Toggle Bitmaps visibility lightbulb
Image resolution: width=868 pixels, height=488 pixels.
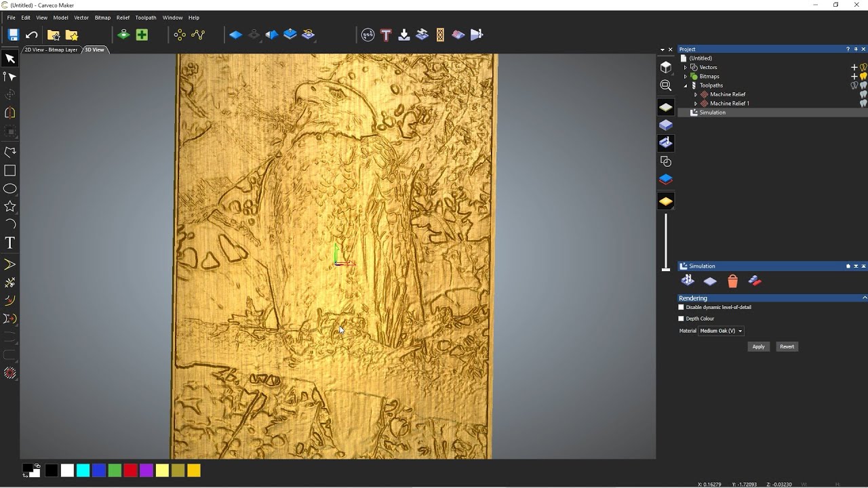click(863, 77)
